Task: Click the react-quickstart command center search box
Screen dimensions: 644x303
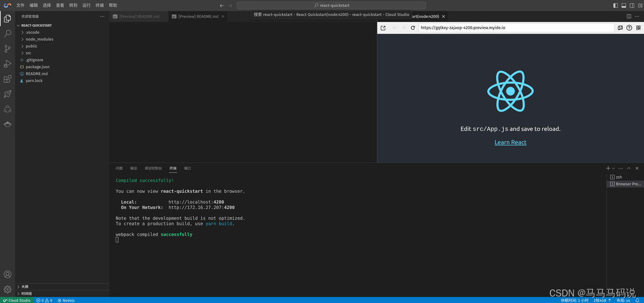Action: pos(331,6)
